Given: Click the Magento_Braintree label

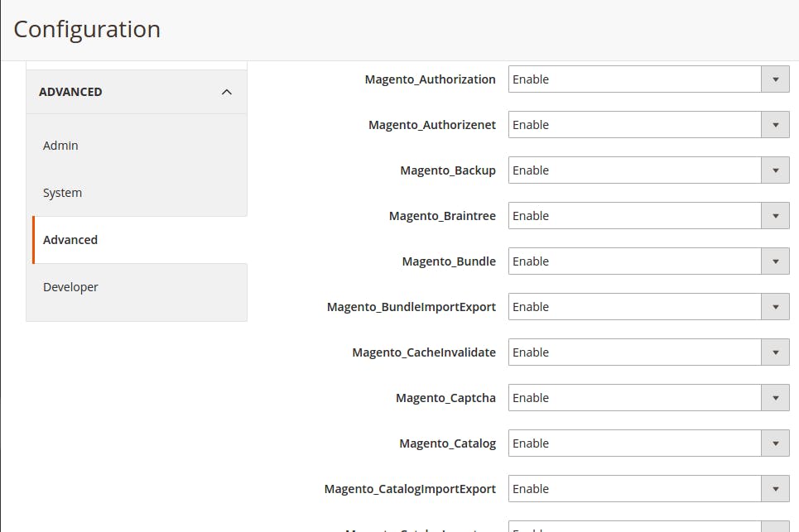Looking at the screenshot, I should [442, 216].
